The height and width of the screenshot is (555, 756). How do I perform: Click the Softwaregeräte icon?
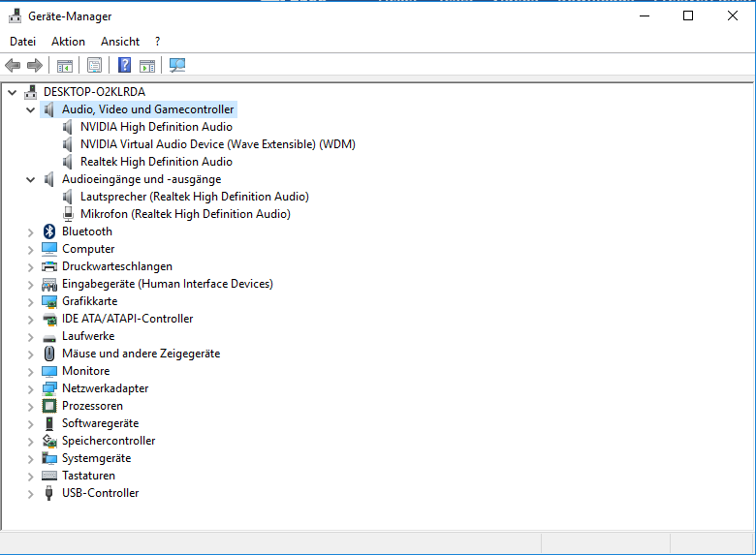click(x=49, y=423)
